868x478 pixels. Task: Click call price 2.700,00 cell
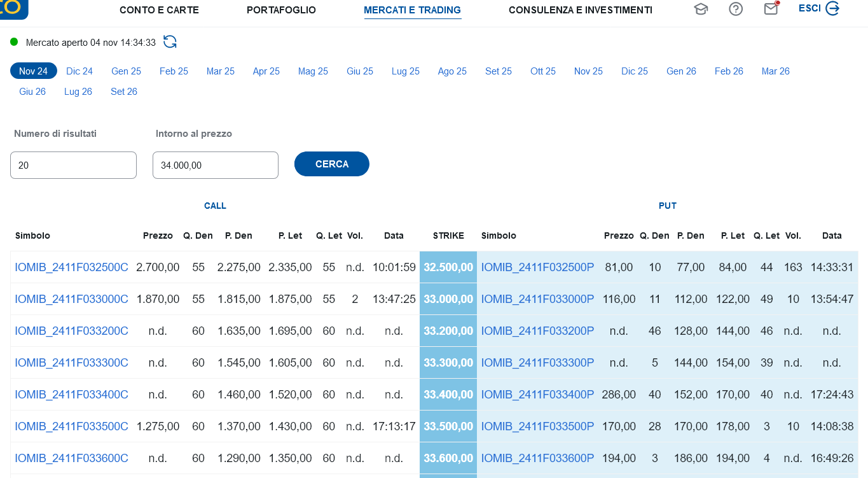pyautogui.click(x=158, y=267)
